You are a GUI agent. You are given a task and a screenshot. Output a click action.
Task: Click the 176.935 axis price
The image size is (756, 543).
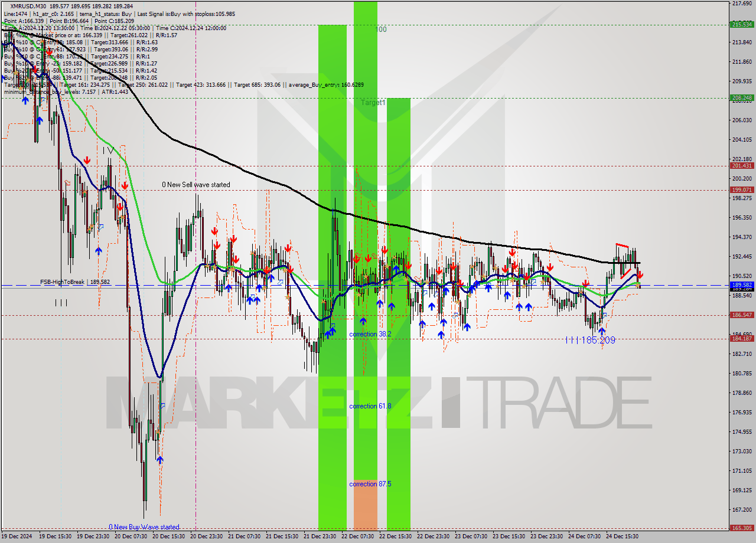pyautogui.click(x=742, y=413)
